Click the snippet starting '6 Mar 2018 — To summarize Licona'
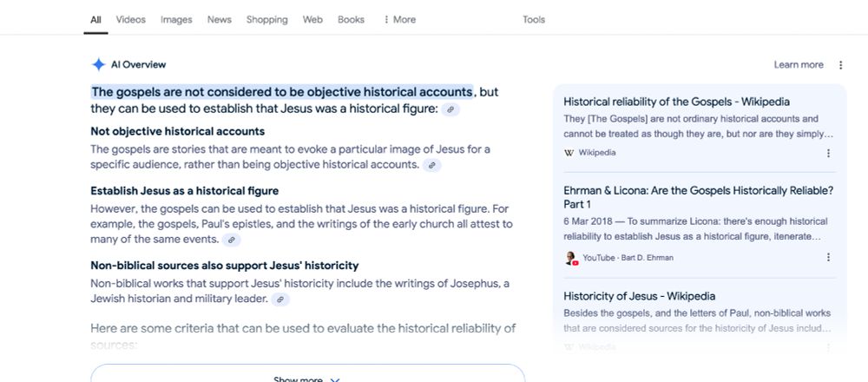The width and height of the screenshot is (868, 382). pos(696,229)
